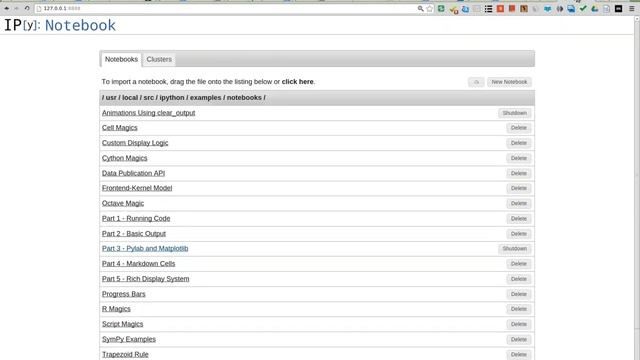Open the SymPy Examples notebook
The image size is (640, 360).
[x=129, y=339]
